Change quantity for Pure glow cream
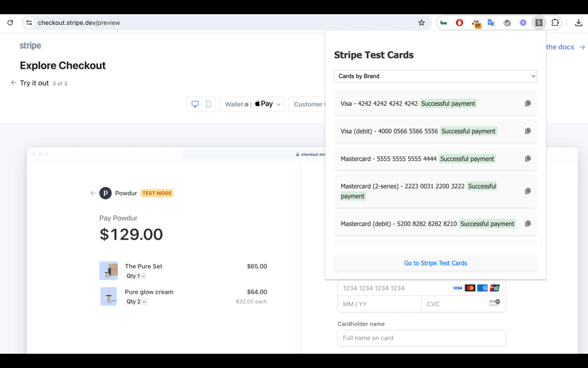 pos(136,301)
